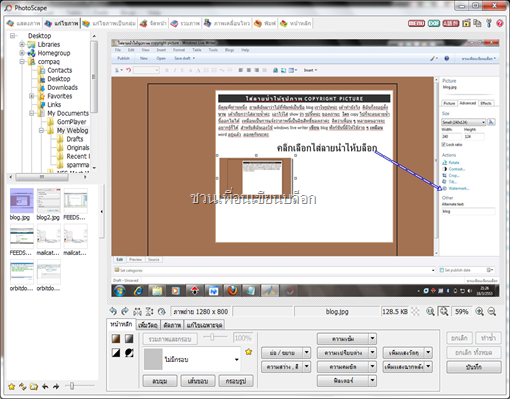Hide the side panel with collapse arrow
510x399 pixels.
tap(102, 211)
